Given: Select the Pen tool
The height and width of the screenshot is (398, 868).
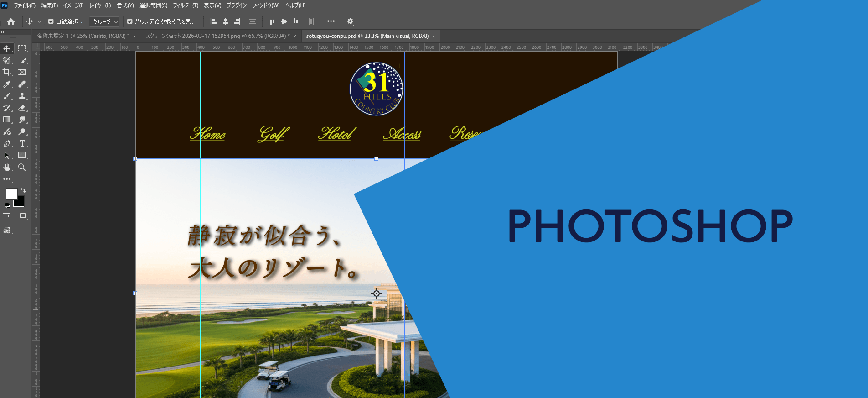Looking at the screenshot, I should click(7, 143).
